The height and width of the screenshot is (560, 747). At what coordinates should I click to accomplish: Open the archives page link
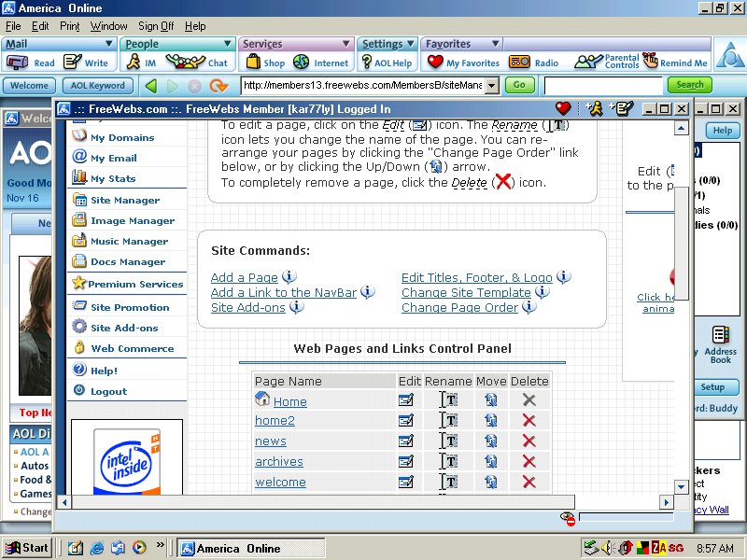coord(279,461)
